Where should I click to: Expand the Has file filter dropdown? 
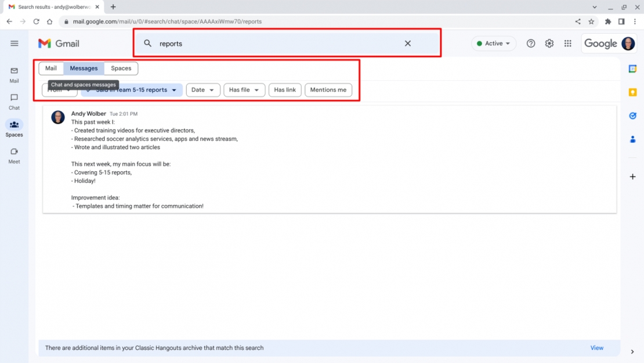[244, 89]
